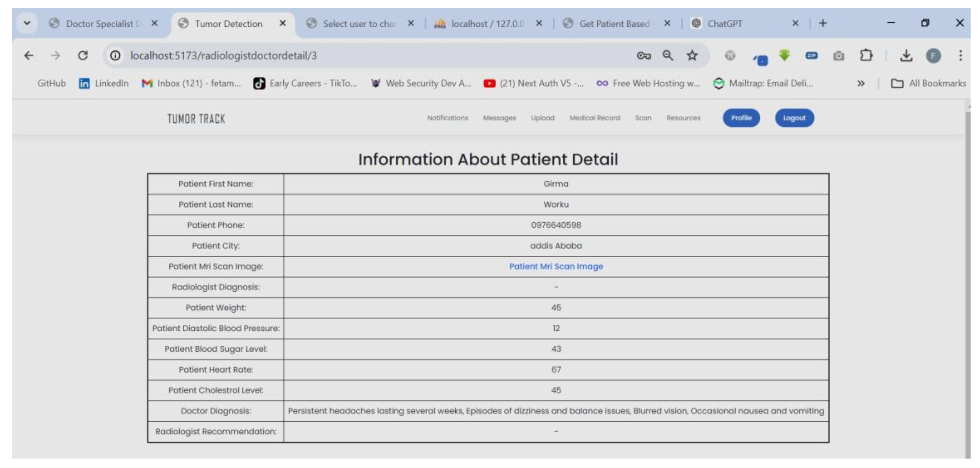Open the browser downloads tray
The height and width of the screenshot is (468, 980).
pyautogui.click(x=907, y=56)
